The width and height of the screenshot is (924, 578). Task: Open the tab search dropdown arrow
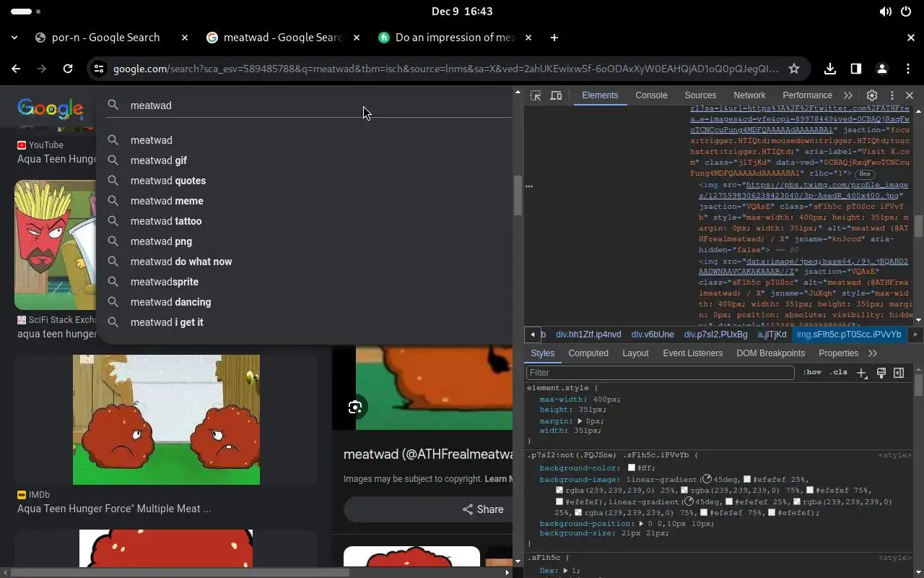[x=14, y=38]
